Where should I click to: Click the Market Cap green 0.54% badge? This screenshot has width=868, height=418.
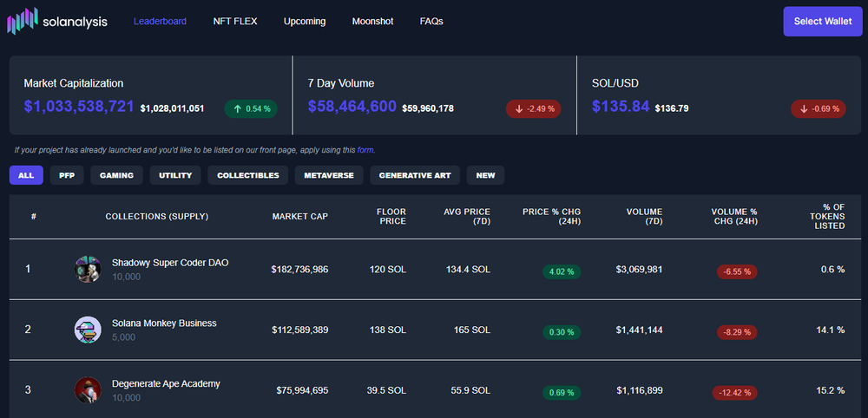pos(251,108)
